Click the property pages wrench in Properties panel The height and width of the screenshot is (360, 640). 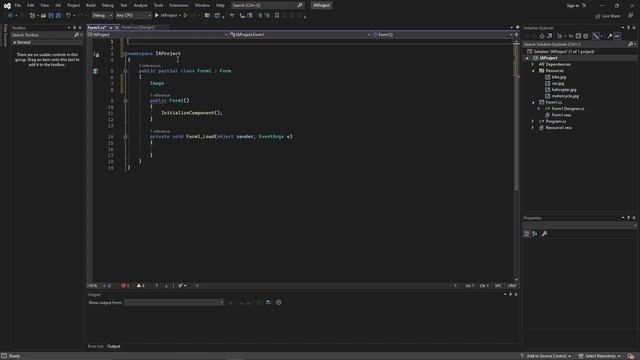pos(544,234)
